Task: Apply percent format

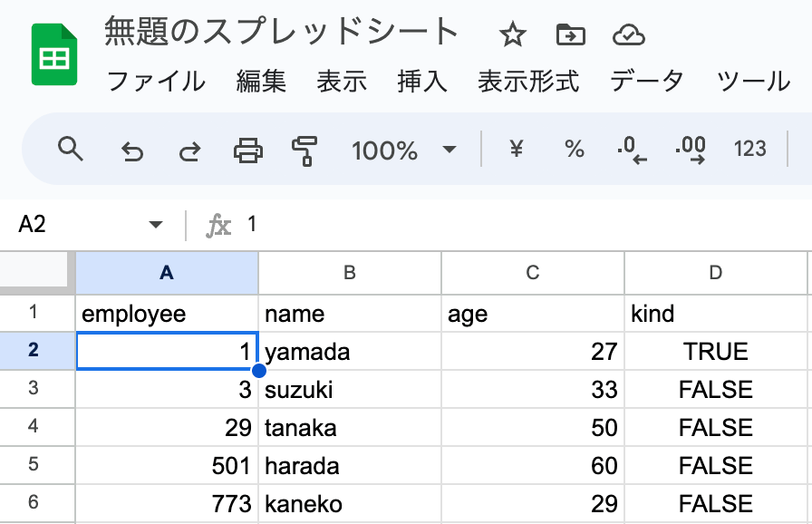Action: pyautogui.click(x=575, y=149)
